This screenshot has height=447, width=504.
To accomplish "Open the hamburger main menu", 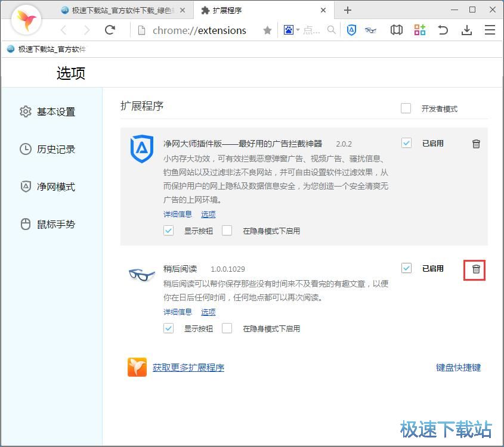I will [x=490, y=30].
